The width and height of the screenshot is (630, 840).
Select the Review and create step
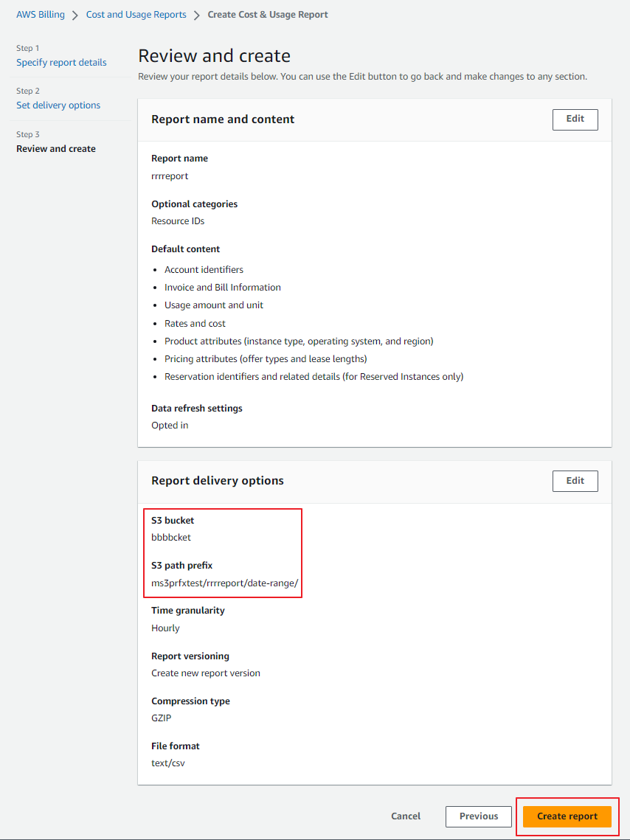tap(56, 149)
